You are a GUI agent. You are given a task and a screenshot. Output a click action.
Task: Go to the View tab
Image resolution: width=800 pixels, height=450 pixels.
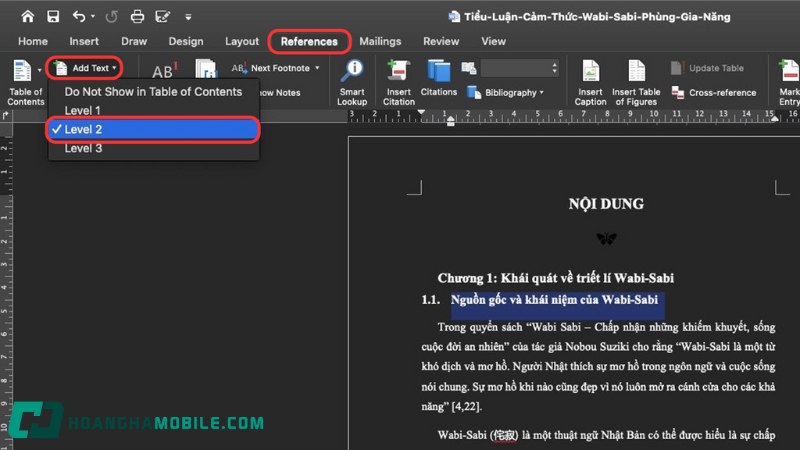493,41
